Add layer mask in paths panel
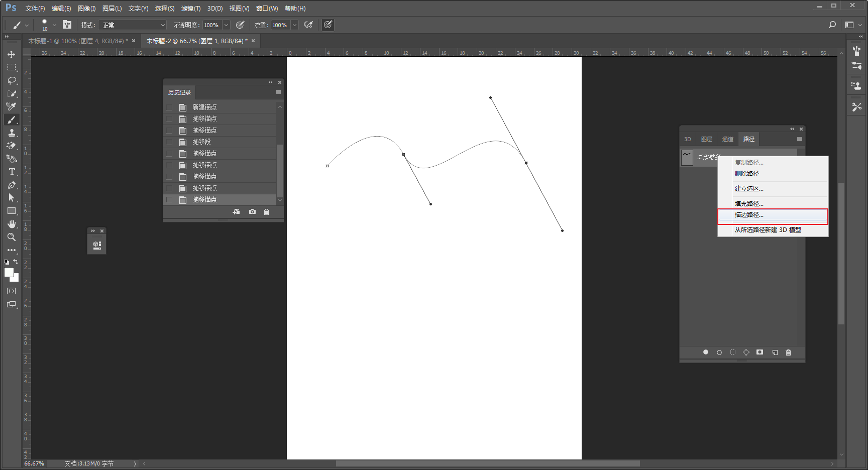The width and height of the screenshot is (868, 470). pyautogui.click(x=759, y=352)
